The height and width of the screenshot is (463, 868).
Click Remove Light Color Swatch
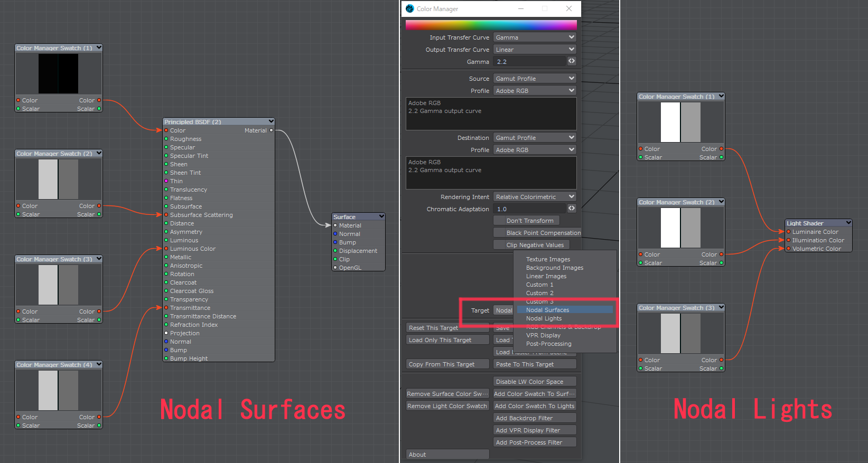[447, 406]
